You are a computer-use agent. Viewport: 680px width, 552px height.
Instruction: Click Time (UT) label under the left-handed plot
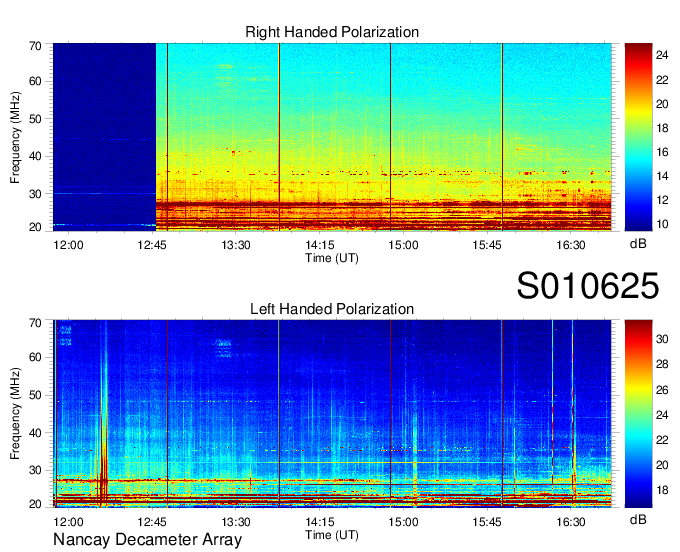coord(332,535)
